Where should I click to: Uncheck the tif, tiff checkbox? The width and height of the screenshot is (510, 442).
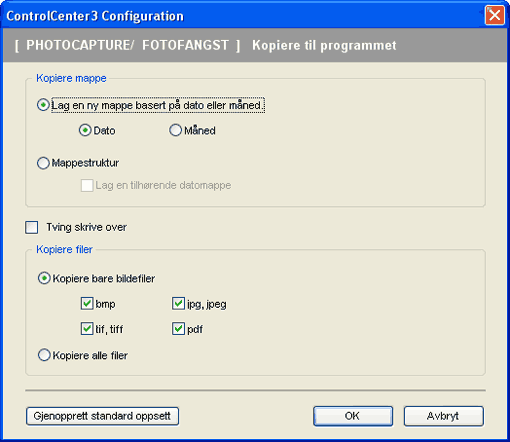click(x=87, y=329)
